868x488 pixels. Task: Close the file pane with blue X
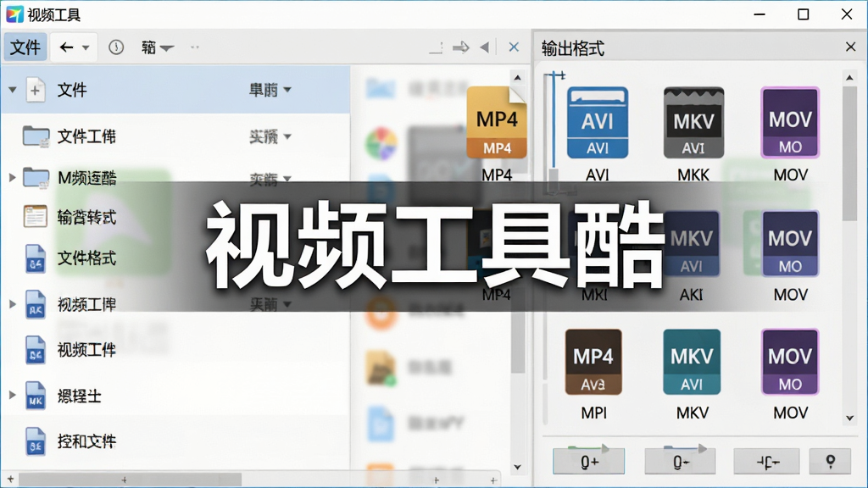point(514,47)
